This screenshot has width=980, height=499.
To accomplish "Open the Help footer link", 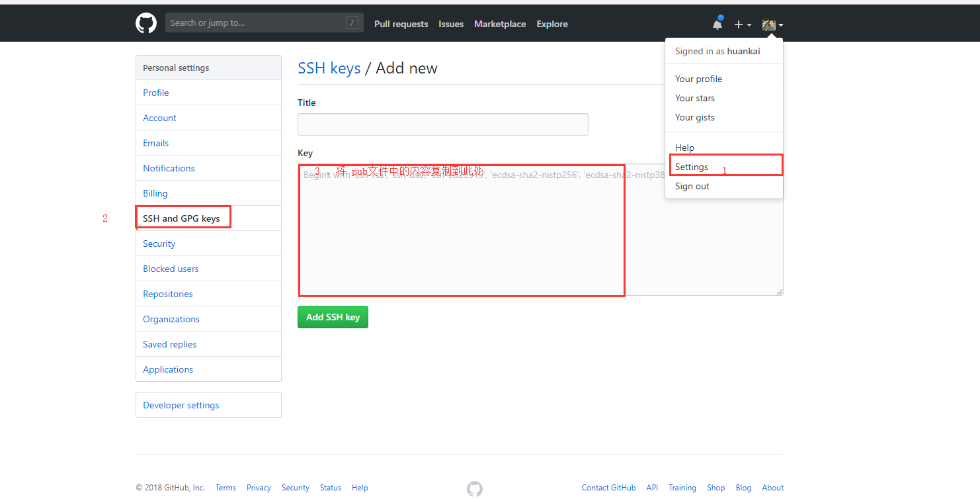I will [360, 488].
